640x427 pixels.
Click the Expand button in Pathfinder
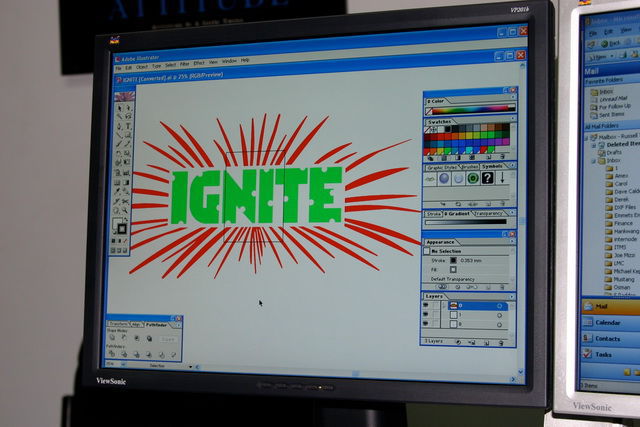[168, 340]
